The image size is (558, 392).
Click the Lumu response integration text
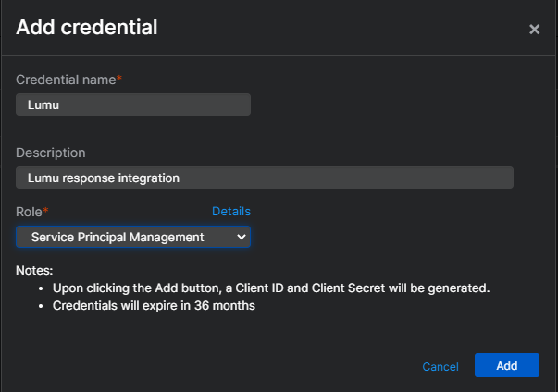coord(103,177)
